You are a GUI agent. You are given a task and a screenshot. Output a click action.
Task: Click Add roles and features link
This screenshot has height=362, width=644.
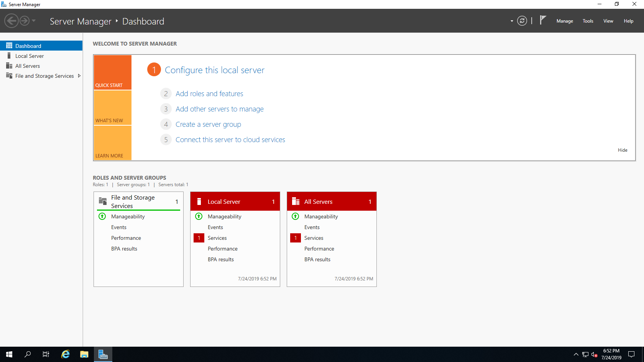coord(209,93)
